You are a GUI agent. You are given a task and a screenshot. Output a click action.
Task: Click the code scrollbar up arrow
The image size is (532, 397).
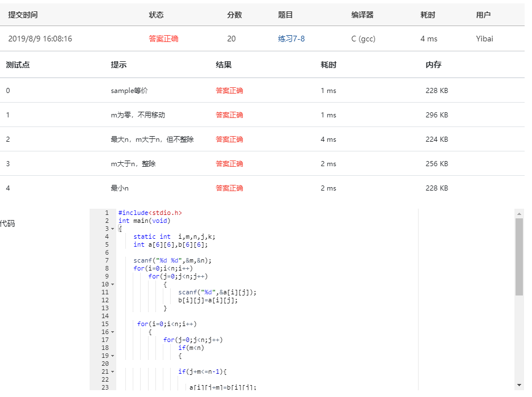(519, 213)
